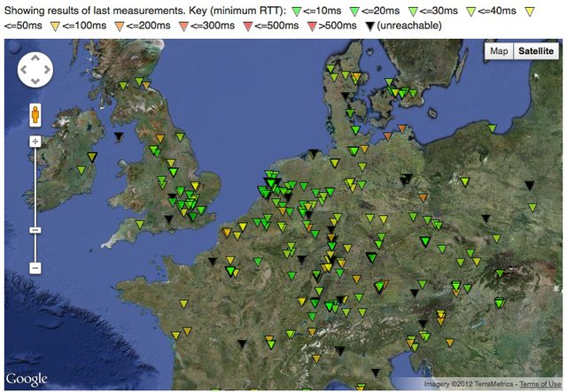Switch to Map view
This screenshot has height=392, width=567.
(x=499, y=51)
